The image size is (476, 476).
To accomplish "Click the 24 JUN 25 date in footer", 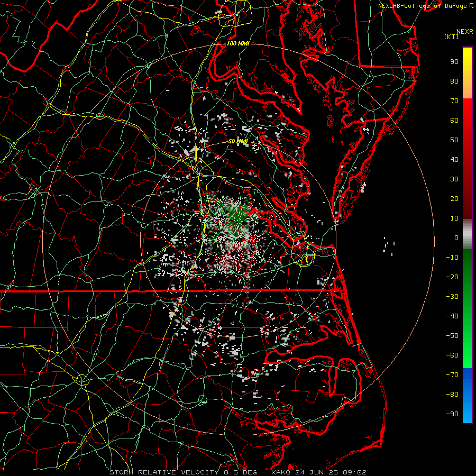I will (x=316, y=472).
